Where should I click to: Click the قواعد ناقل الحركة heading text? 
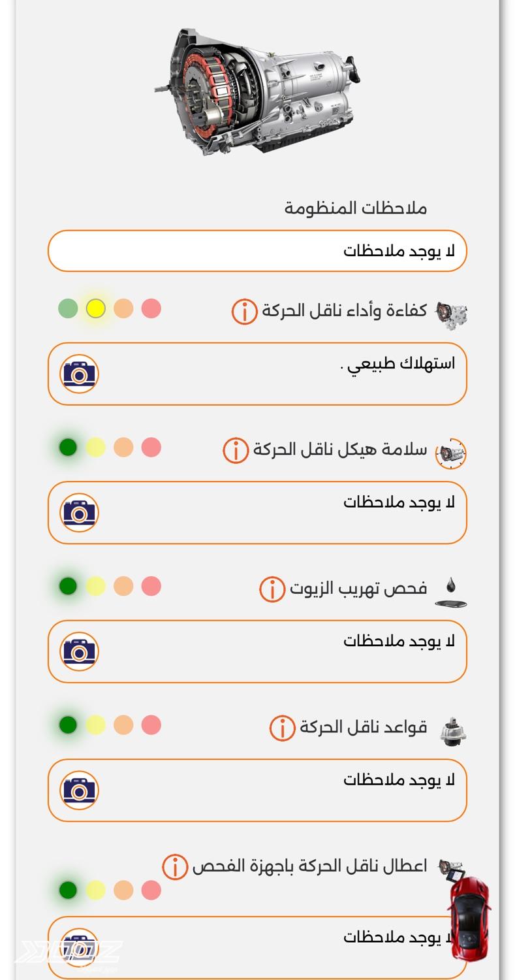tap(363, 727)
